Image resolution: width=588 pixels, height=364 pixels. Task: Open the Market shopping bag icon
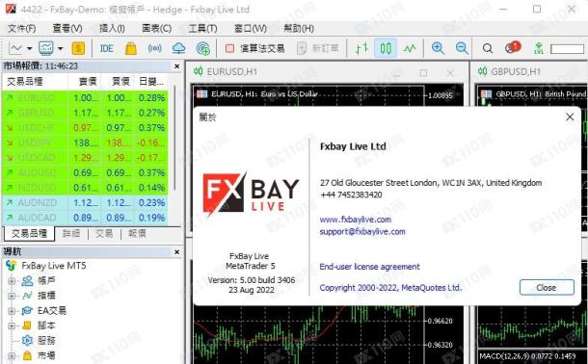click(x=130, y=48)
